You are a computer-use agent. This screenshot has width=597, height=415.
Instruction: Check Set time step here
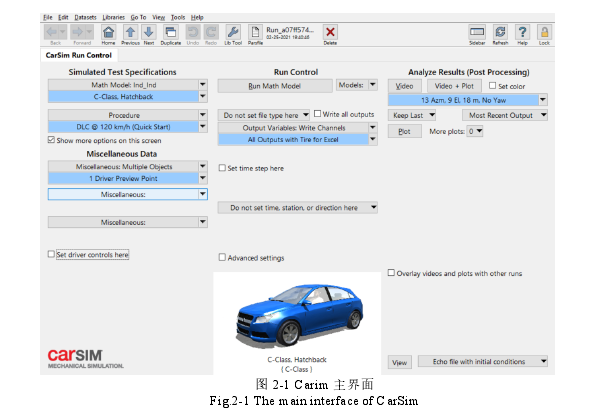point(222,168)
